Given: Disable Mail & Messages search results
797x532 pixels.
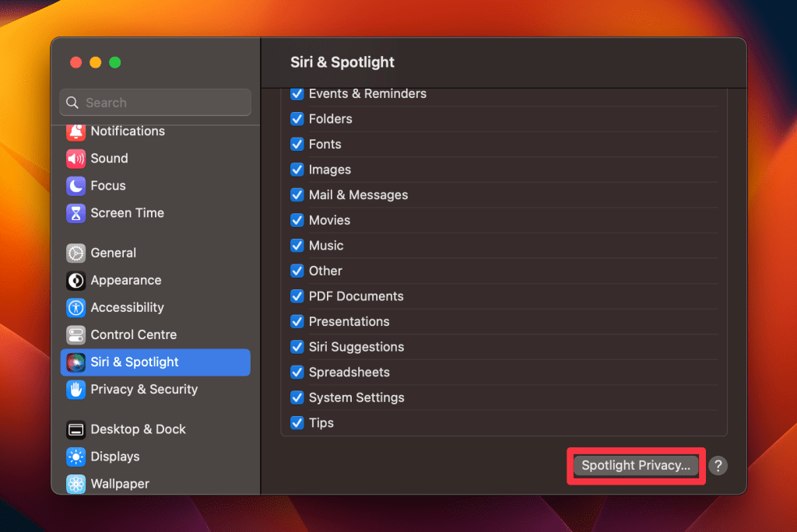Looking at the screenshot, I should point(297,195).
